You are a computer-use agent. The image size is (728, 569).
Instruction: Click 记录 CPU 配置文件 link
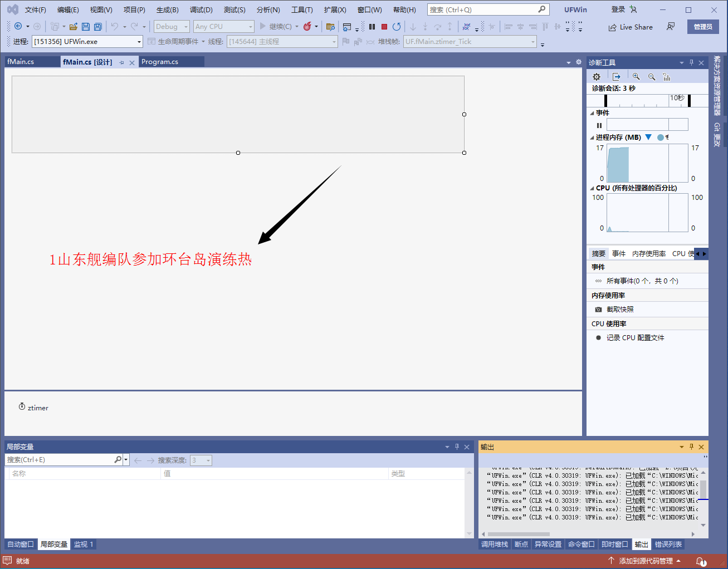pyautogui.click(x=636, y=338)
